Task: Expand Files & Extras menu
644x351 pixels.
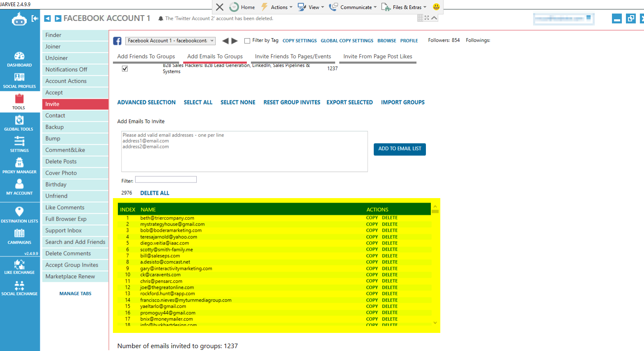Action: click(404, 7)
